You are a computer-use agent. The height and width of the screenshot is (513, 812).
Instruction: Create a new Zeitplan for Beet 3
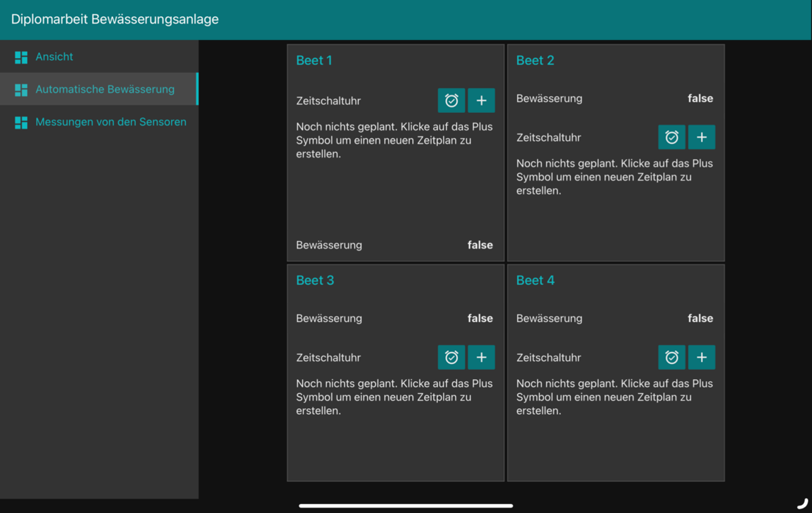click(x=481, y=357)
